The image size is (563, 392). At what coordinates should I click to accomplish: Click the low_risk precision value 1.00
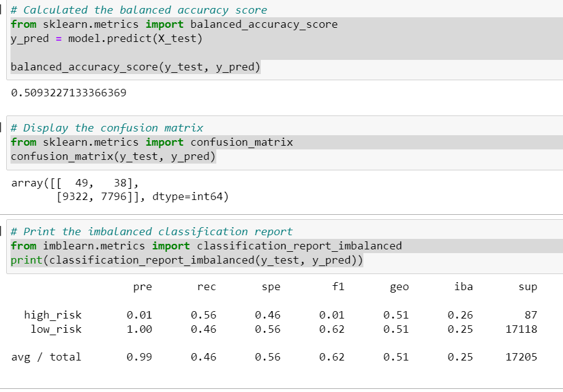pos(139,329)
